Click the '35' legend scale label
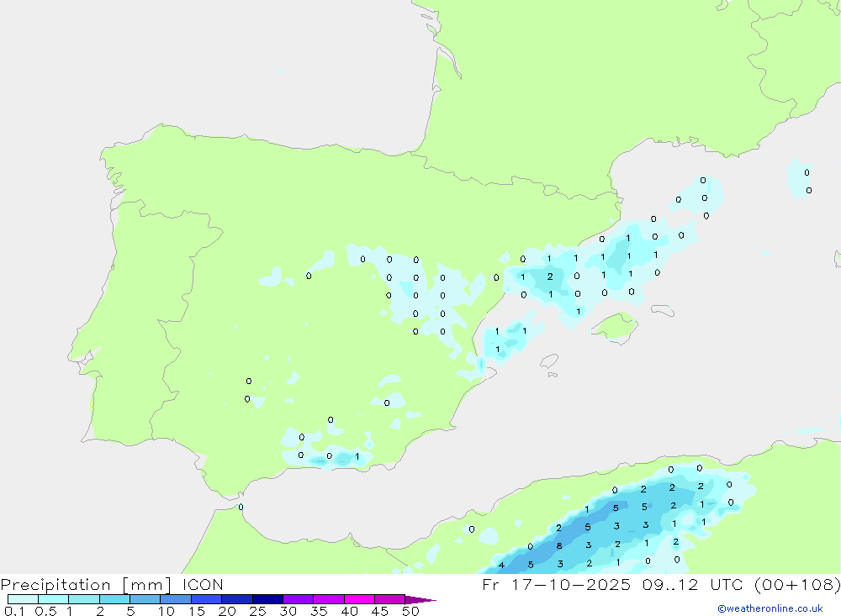Viewport: 841px width, 616px height. (x=319, y=611)
